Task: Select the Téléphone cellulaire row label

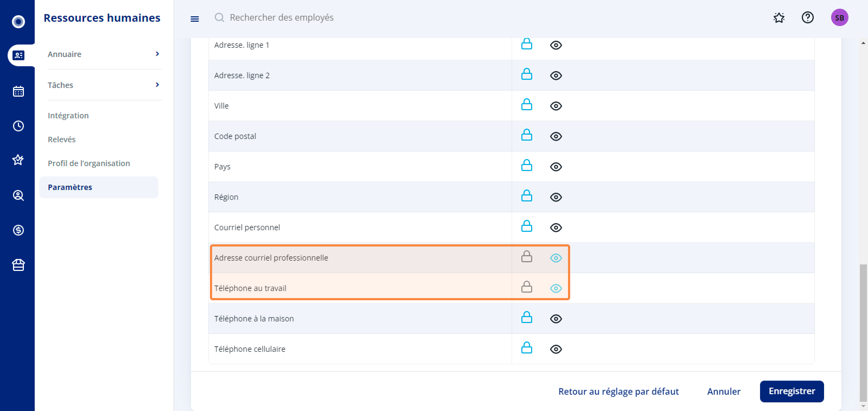Action: click(250, 349)
